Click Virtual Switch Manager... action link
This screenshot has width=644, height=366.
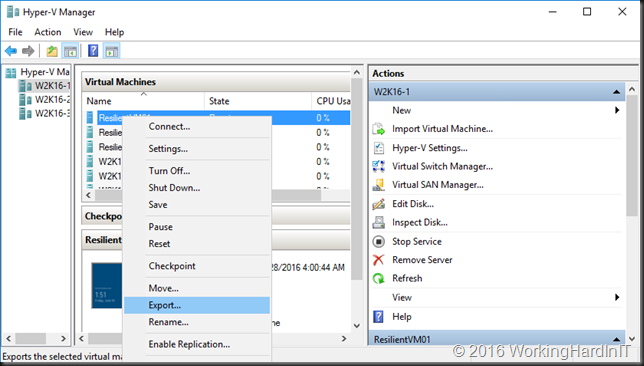(x=442, y=166)
